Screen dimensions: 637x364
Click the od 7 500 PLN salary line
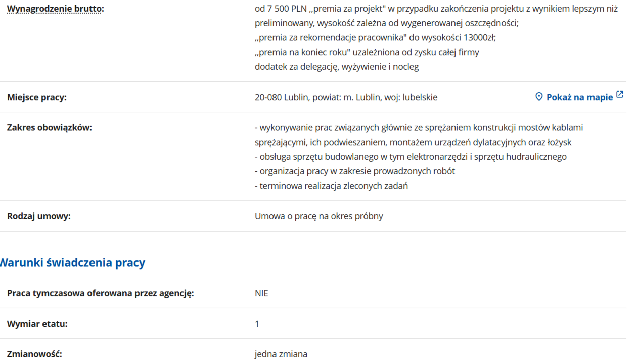click(x=436, y=9)
